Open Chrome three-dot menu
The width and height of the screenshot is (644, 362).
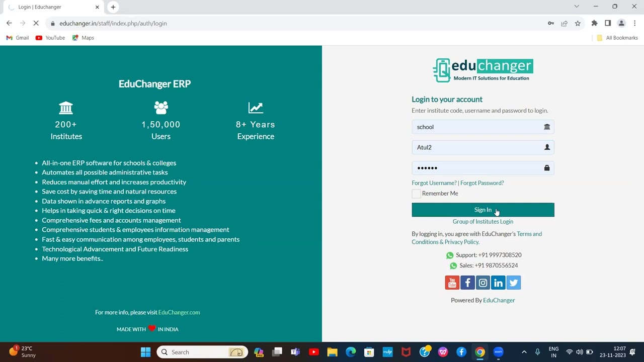635,23
